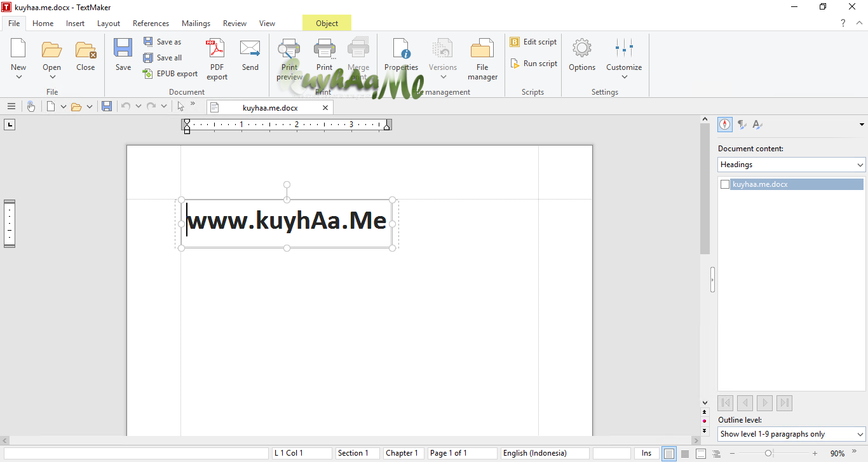Click the character styles sidebar icon
868x462 pixels.
[x=757, y=125]
